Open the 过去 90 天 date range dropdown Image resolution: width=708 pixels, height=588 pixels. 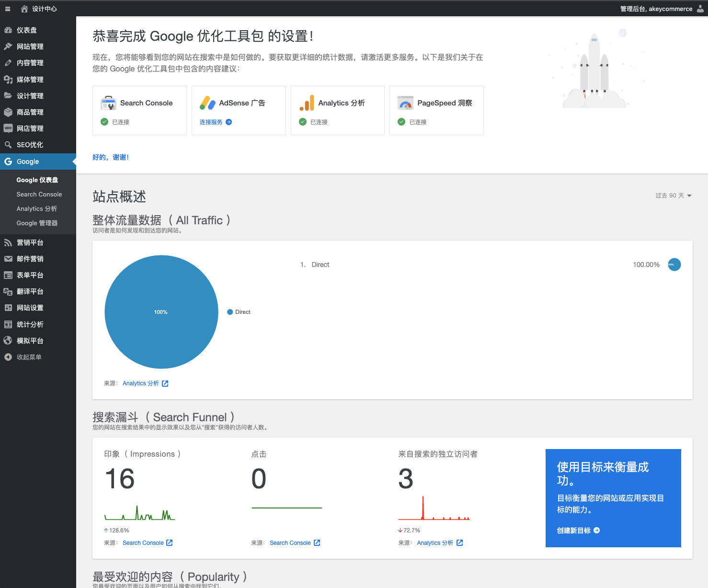coord(674,196)
